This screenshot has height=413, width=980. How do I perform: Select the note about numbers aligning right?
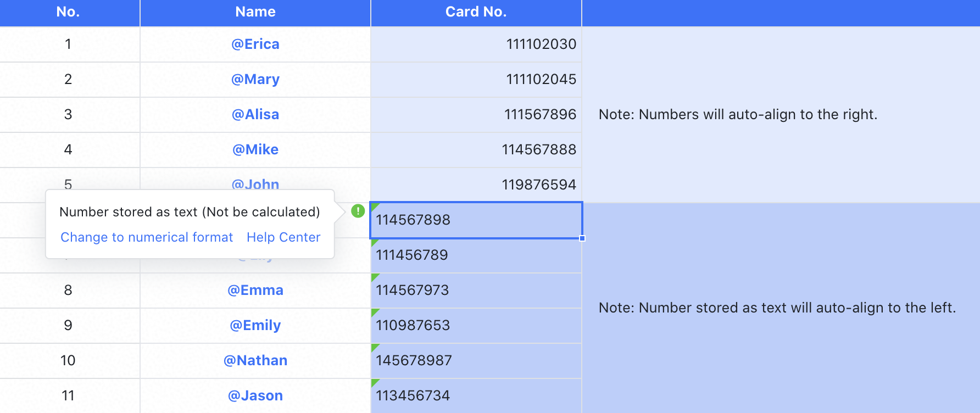(738, 114)
